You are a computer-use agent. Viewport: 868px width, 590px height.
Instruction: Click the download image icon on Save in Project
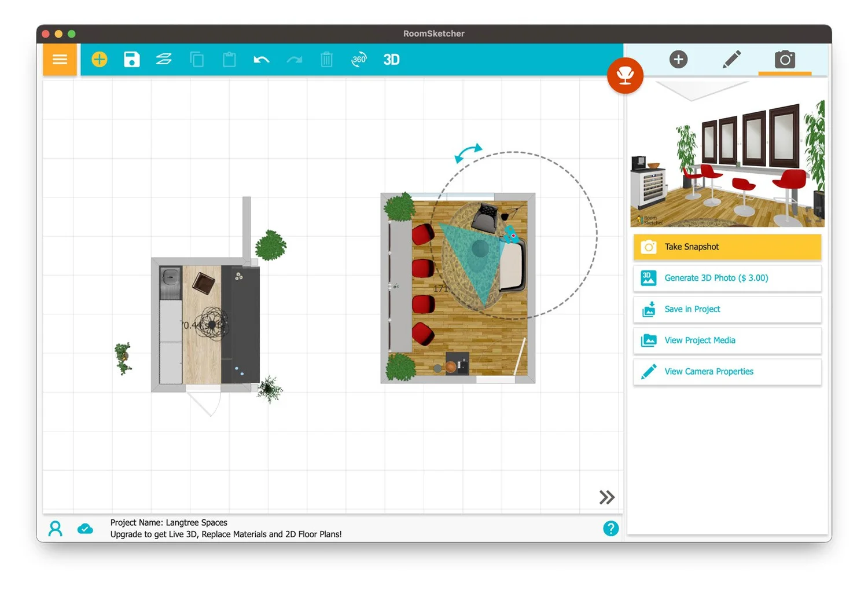point(649,309)
